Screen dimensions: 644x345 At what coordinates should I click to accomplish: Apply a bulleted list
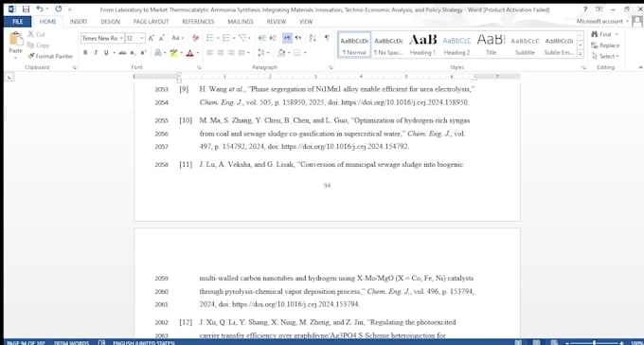point(209,38)
